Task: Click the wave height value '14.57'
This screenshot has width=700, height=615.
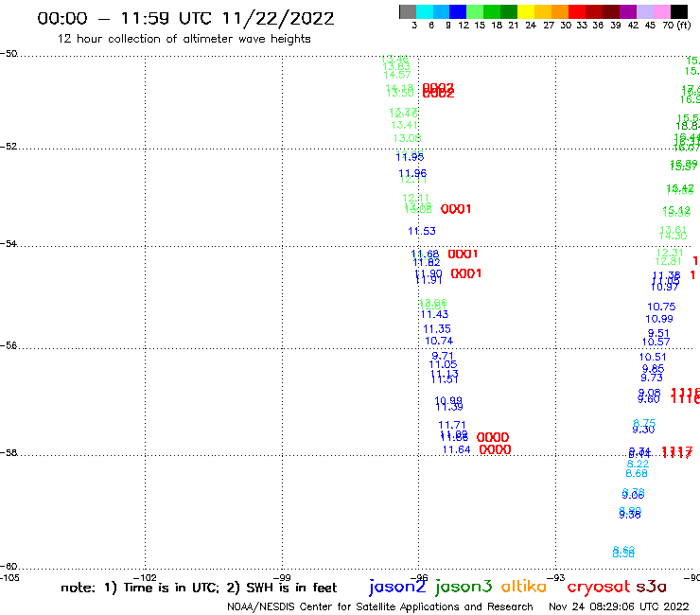Action: (397, 75)
